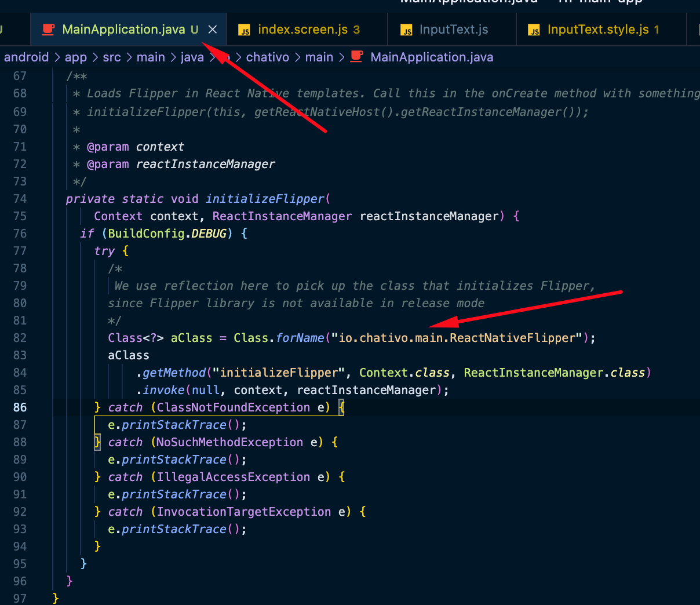Viewport: 700px width, 605px height.
Task: Click the Java file icon on MainApplication.java tab
Action: tap(49, 30)
